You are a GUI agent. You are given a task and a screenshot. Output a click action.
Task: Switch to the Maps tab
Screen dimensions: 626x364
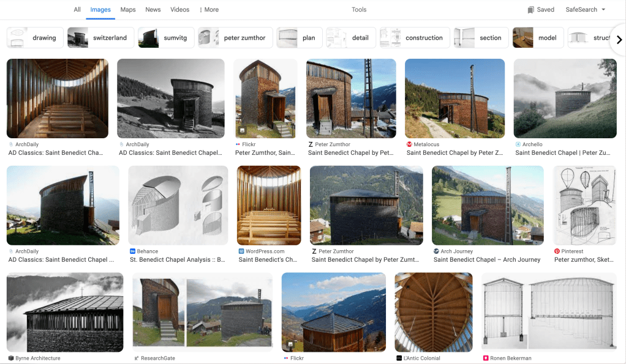pos(128,10)
